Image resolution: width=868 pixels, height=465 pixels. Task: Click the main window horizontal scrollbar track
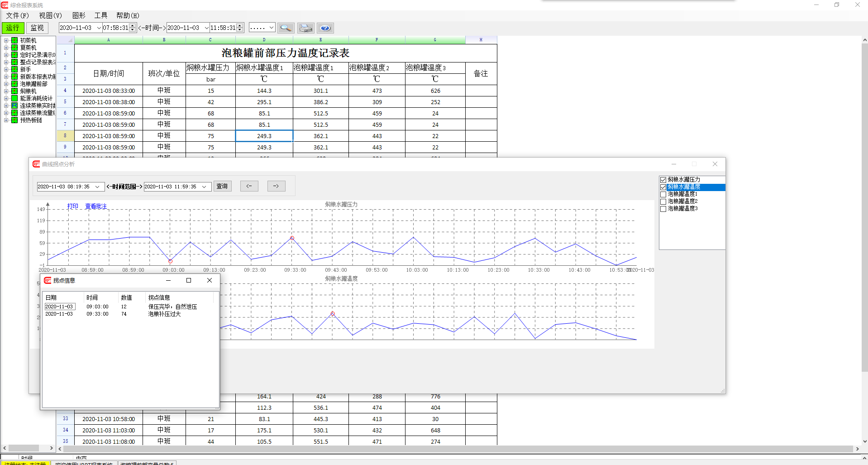[x=453, y=449]
